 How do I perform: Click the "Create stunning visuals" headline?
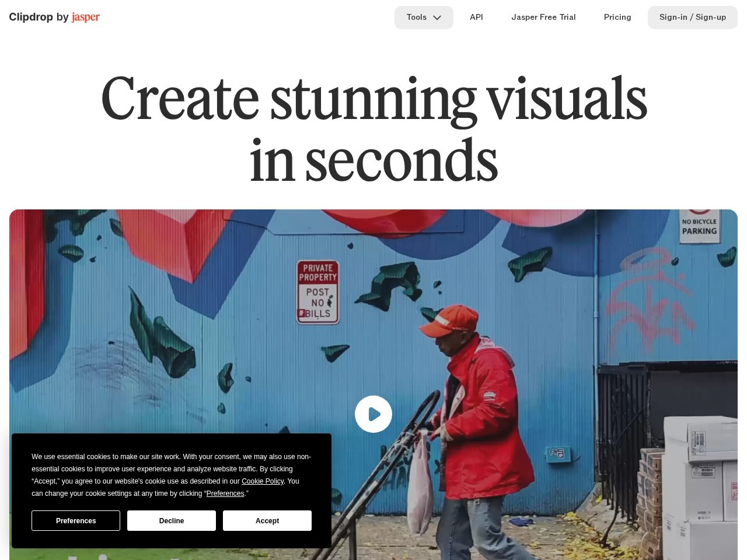[x=373, y=98]
